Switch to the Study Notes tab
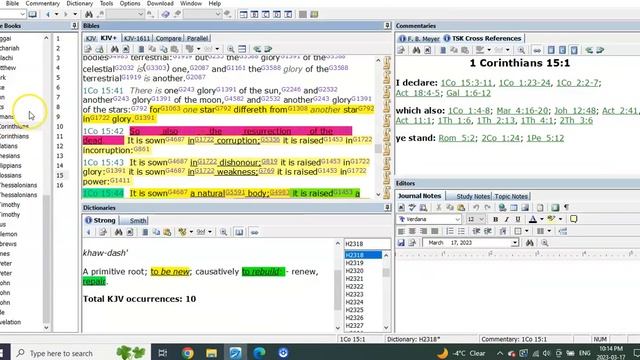640x360 pixels. [473, 196]
